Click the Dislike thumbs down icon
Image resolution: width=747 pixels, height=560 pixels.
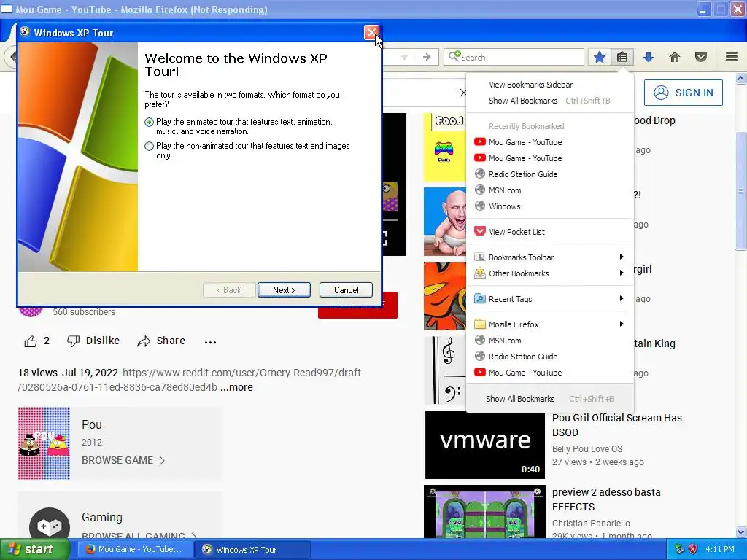pos(73,341)
